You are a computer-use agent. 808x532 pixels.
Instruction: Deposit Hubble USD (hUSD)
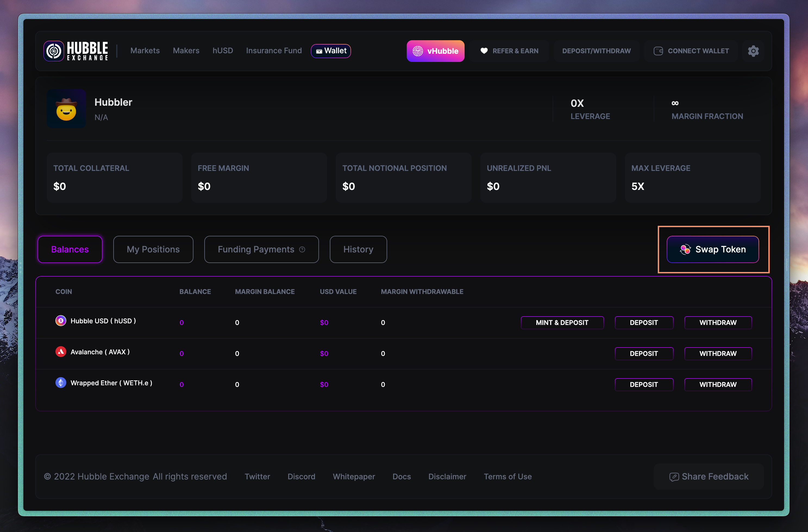click(644, 323)
